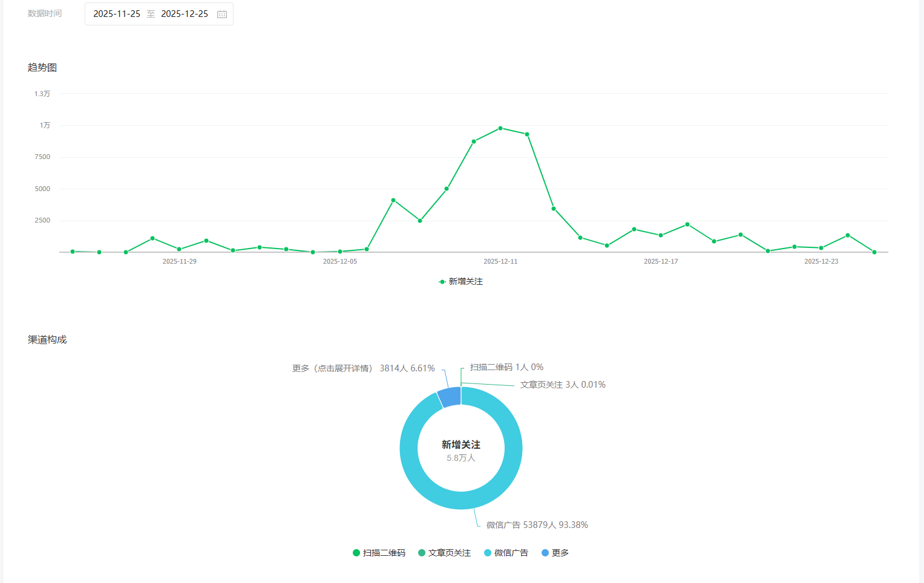Toggle 新增关注 legend in trend chart
Image resolution: width=924 pixels, height=583 pixels.
(x=461, y=282)
